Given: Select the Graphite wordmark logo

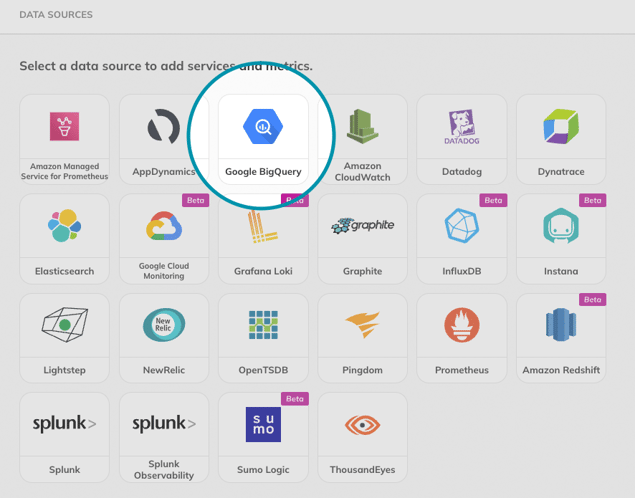Looking at the screenshot, I should 362,226.
